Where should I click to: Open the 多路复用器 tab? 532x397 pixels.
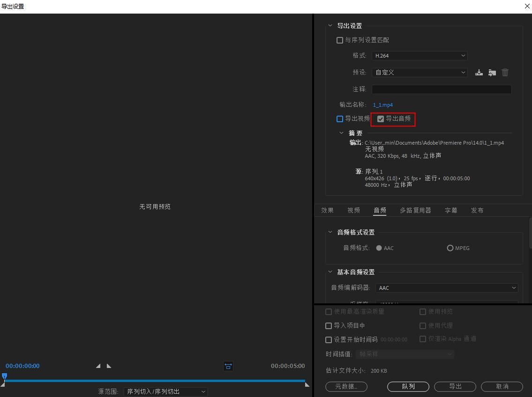415,210
